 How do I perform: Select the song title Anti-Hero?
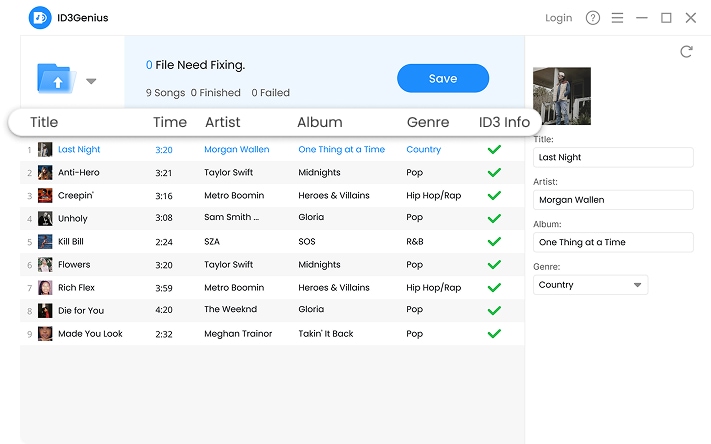(78, 172)
